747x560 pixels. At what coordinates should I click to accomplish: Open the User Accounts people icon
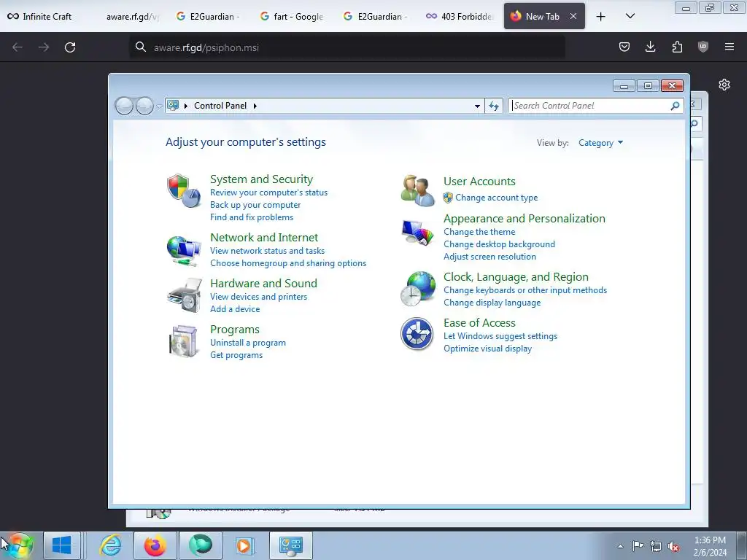pos(417,190)
